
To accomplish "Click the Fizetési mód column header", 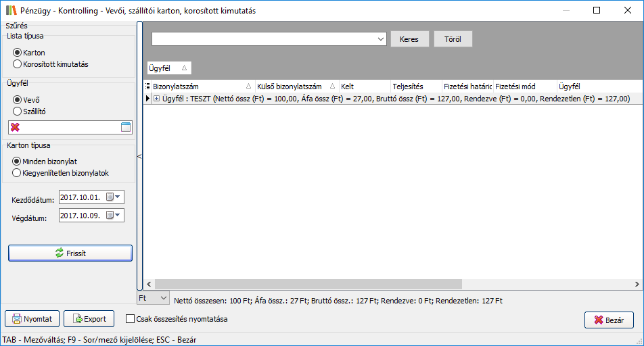I will pyautogui.click(x=523, y=86).
